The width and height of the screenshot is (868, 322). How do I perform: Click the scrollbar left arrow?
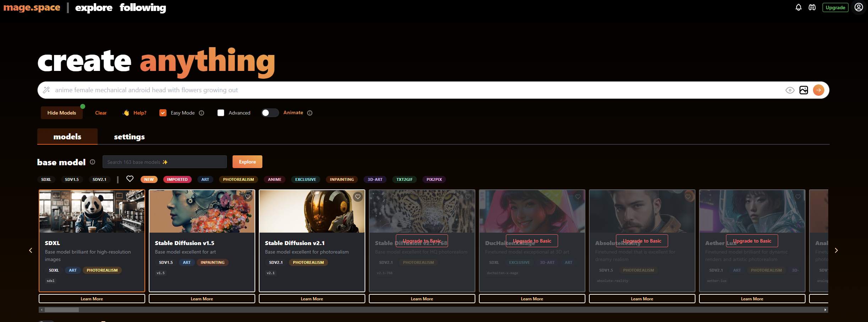point(42,310)
